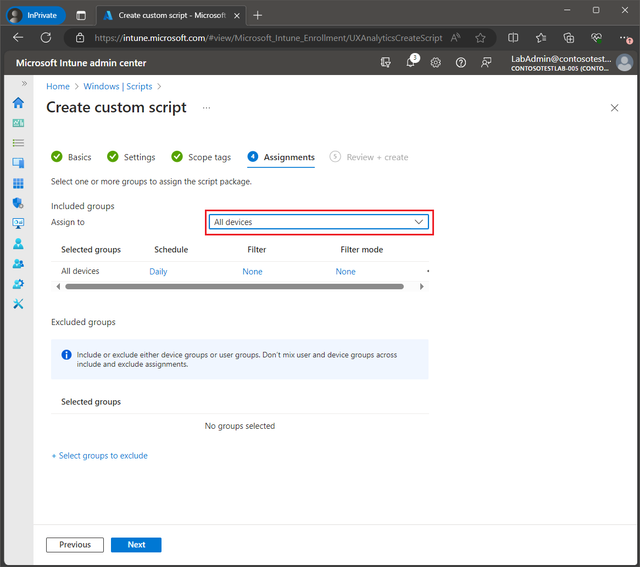Open feedback icon in header
This screenshot has height=567, width=640.
[486, 62]
